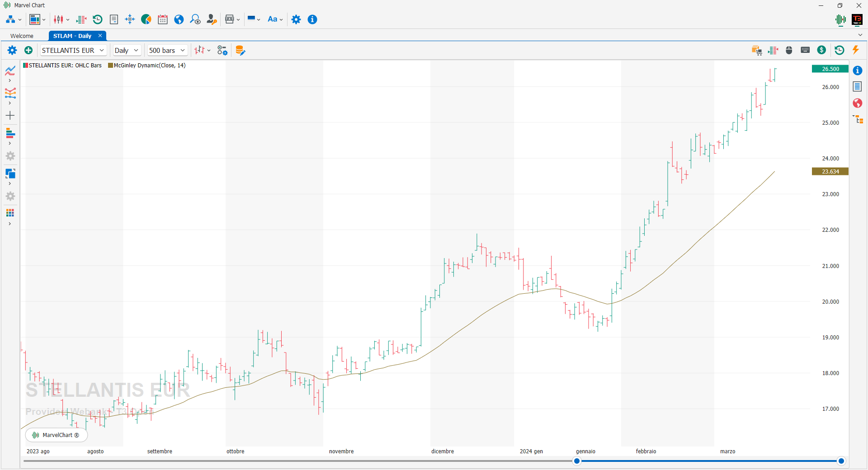Viewport: 868px width, 470px height.
Task: Click the history refresh icon in chart toolbar
Action: pos(839,50)
